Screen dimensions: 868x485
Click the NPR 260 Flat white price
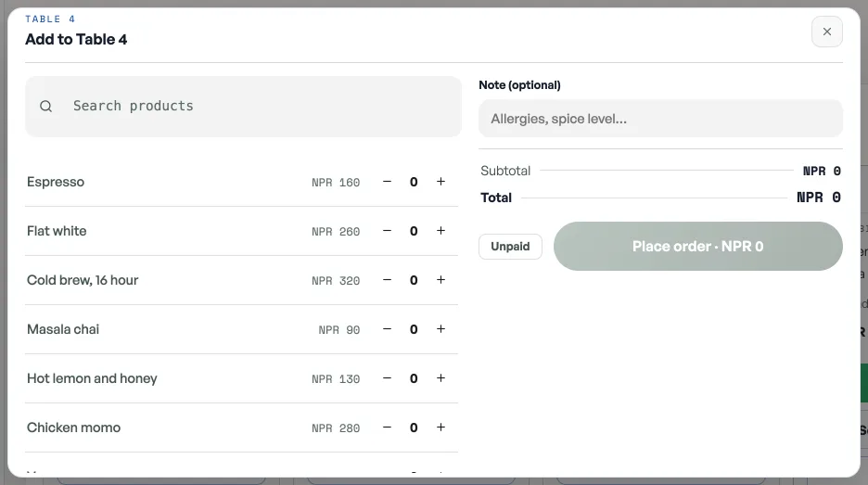(x=336, y=232)
